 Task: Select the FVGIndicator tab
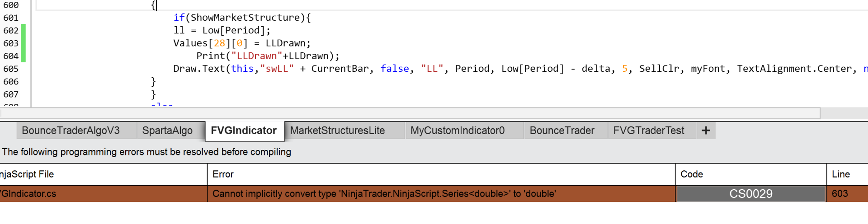pos(244,131)
